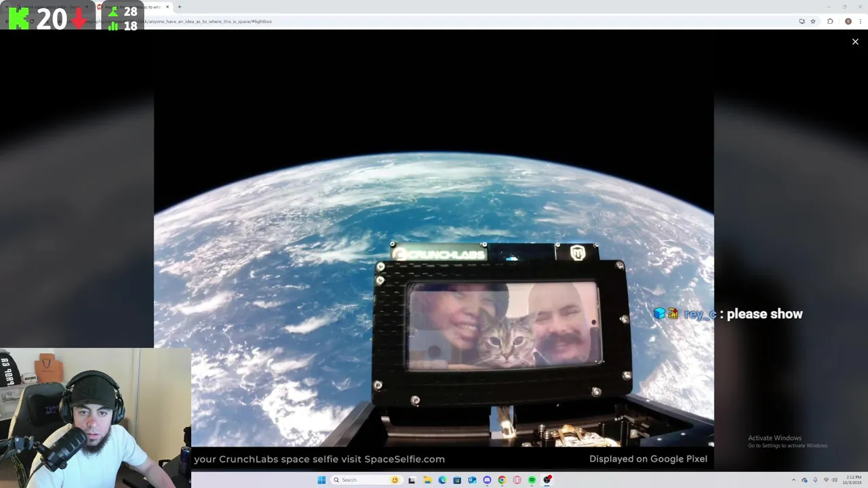The height and width of the screenshot is (488, 868).
Task: Show hidden system tray icons
Action: pyautogui.click(x=793, y=480)
